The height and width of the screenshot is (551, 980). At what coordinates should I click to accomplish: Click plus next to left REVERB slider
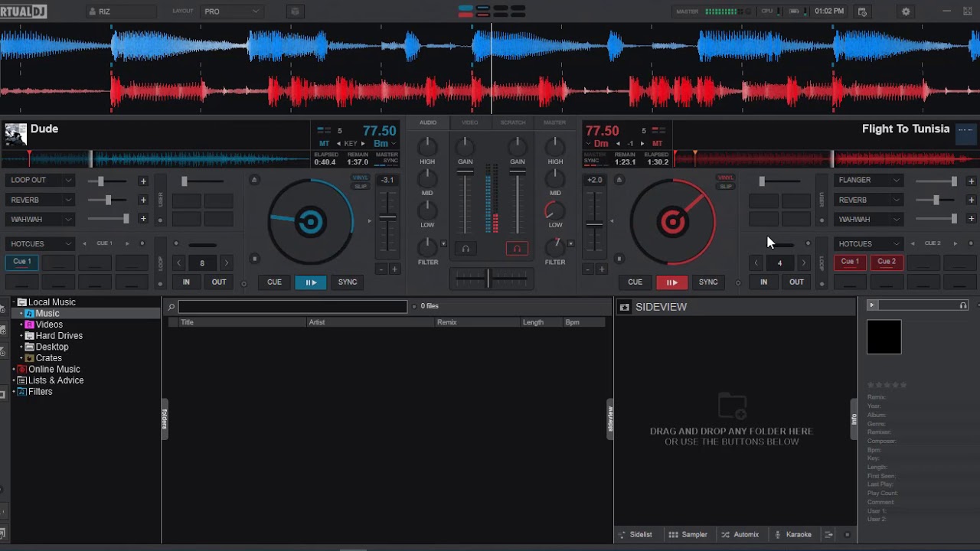coord(143,200)
